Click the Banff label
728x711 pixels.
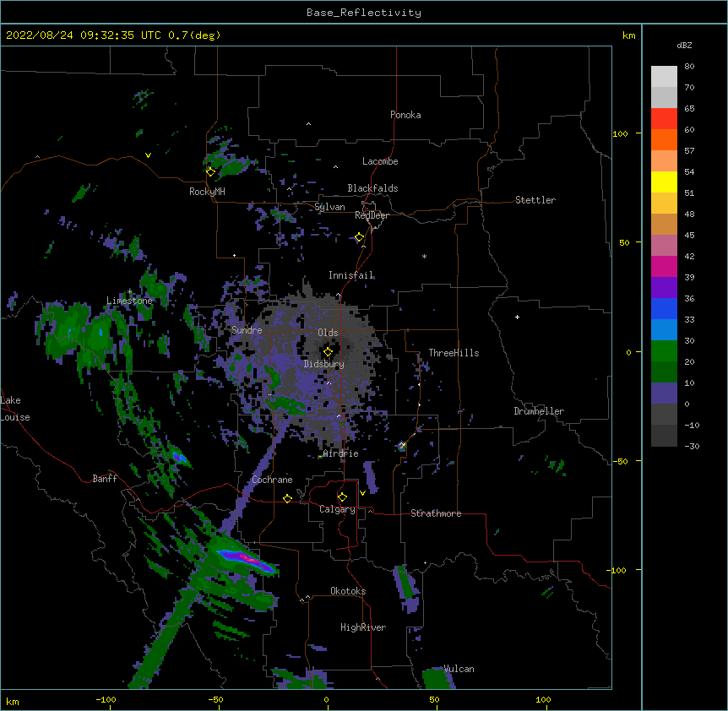tap(105, 479)
